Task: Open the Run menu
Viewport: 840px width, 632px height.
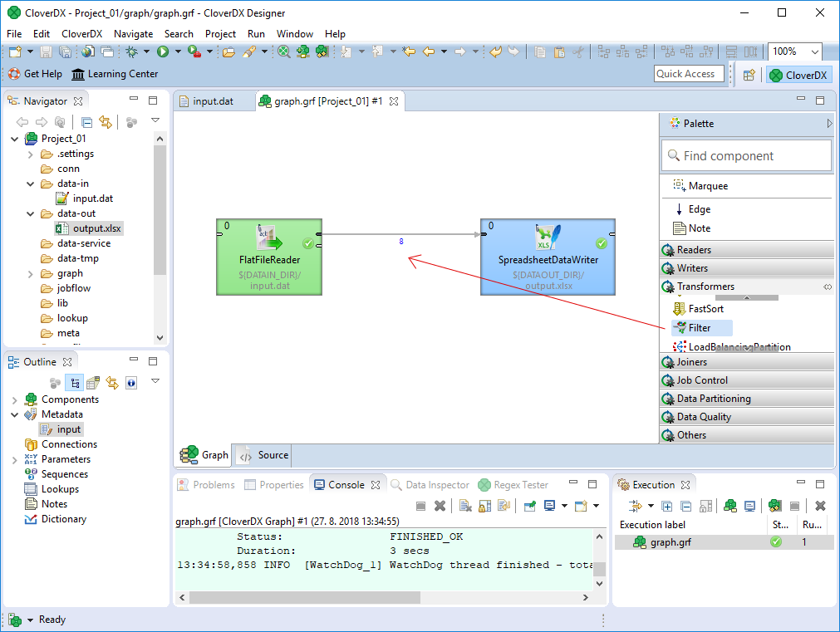Action: 256,34
